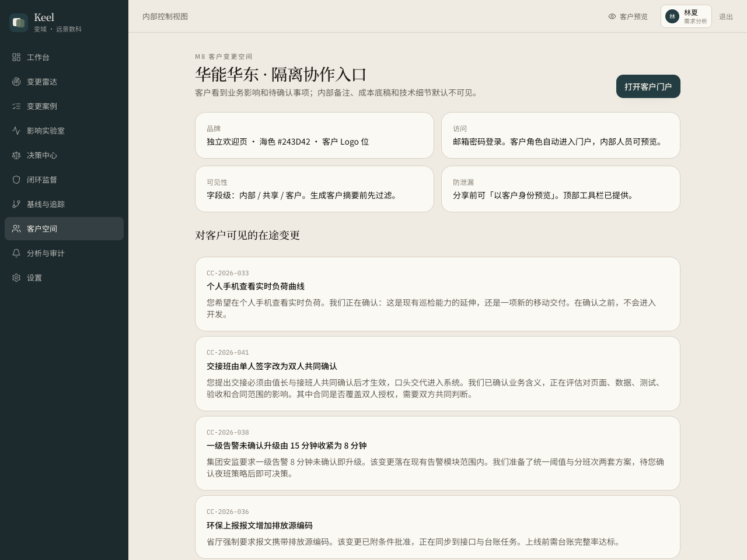Open change card CC-2026-033
747x560 pixels.
click(x=438, y=294)
